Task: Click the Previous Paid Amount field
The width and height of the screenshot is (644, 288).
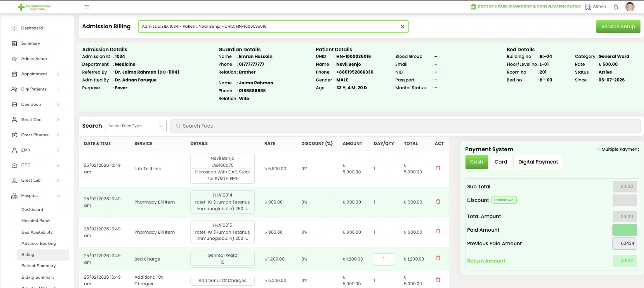Action: (x=624, y=243)
